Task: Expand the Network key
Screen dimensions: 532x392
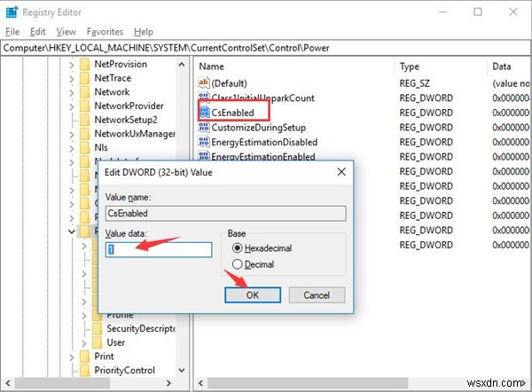Action: pos(72,92)
